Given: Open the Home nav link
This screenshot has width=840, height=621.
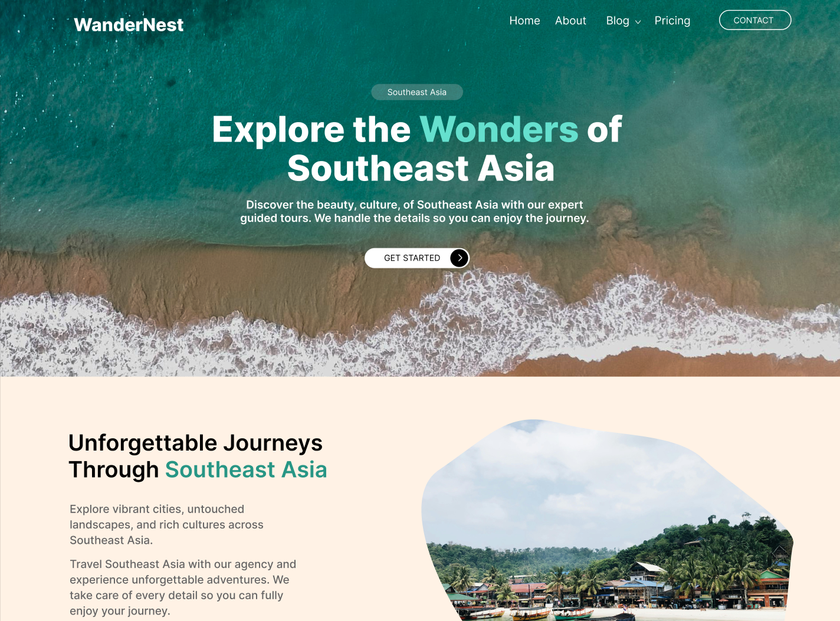Looking at the screenshot, I should tap(524, 21).
